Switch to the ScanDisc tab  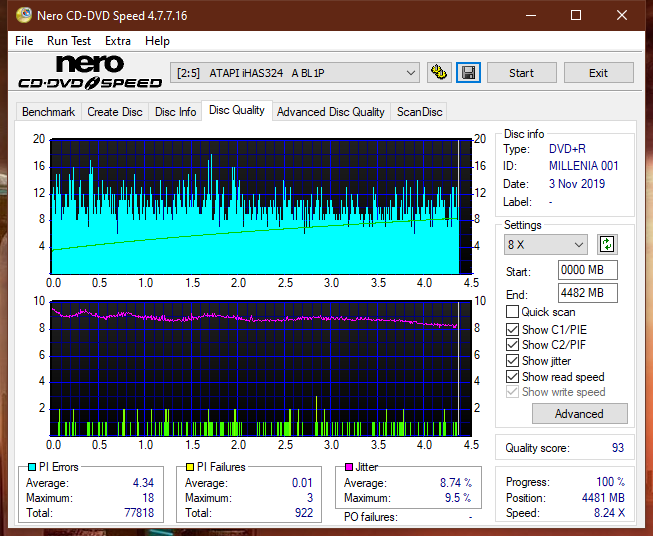pos(419,112)
